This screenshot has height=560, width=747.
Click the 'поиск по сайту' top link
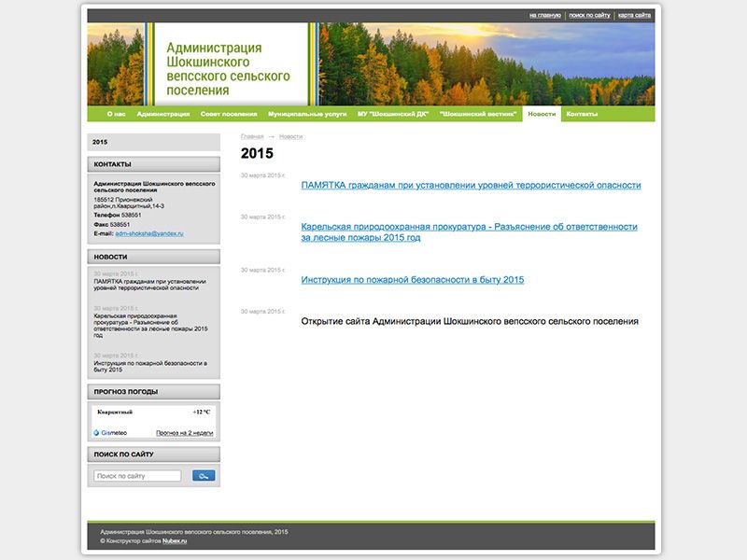pyautogui.click(x=589, y=15)
